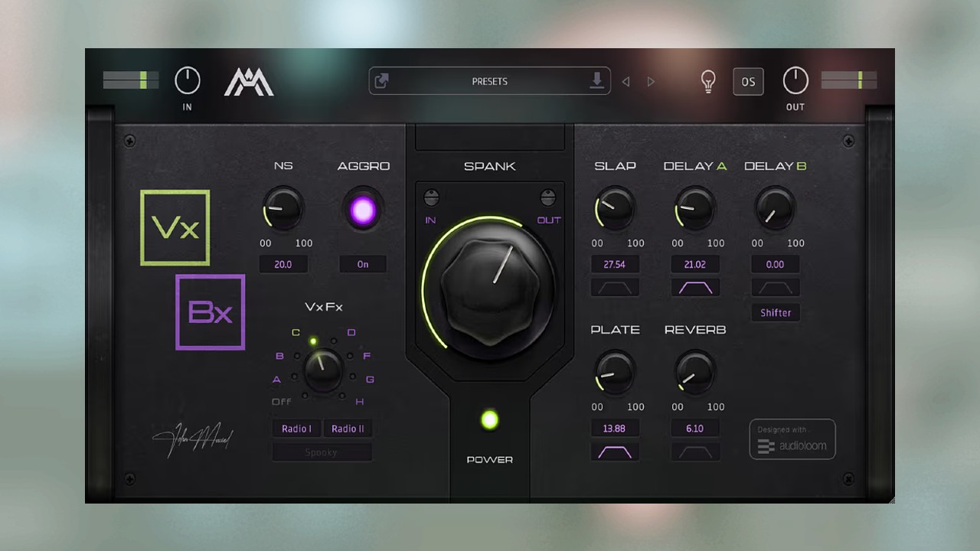The height and width of the screenshot is (551, 980).
Task: Click the IN gain knob
Action: tap(188, 80)
